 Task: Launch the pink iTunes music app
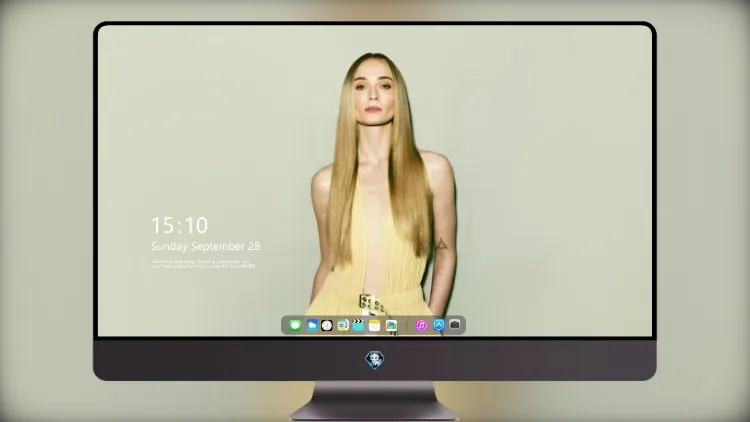421,325
